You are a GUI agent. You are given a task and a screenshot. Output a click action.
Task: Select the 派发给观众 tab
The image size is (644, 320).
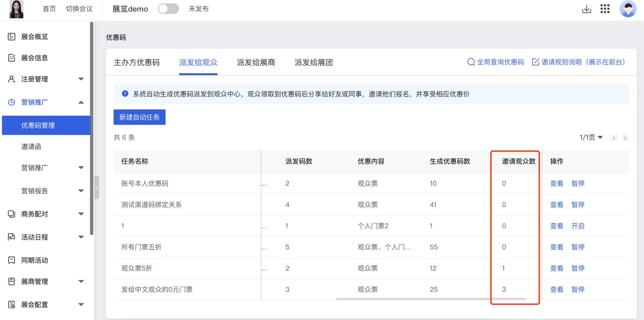point(198,62)
